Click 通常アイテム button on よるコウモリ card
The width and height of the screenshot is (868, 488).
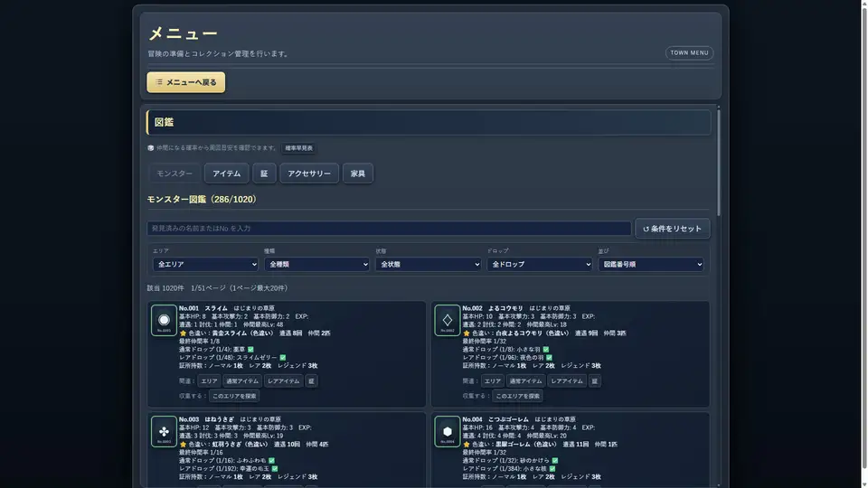[x=525, y=380]
